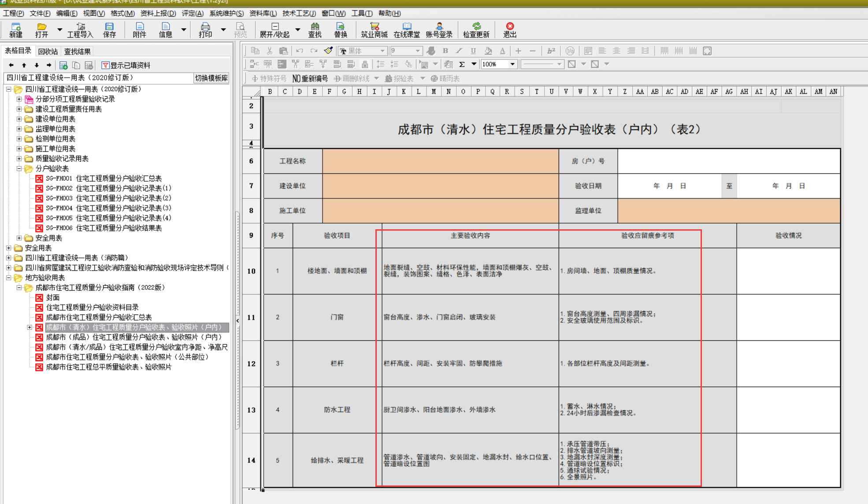Click the 画删除线 strikethrough button
The height and width of the screenshot is (504, 868).
click(352, 78)
